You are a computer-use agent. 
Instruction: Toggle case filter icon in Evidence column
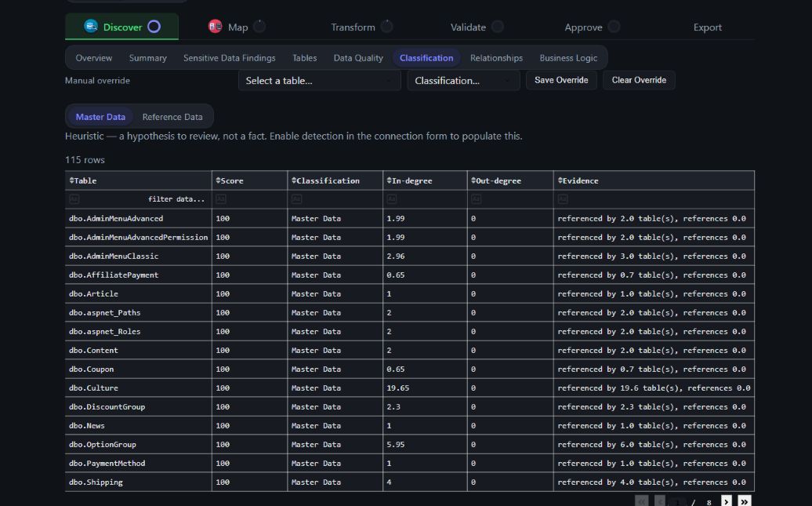coord(563,199)
